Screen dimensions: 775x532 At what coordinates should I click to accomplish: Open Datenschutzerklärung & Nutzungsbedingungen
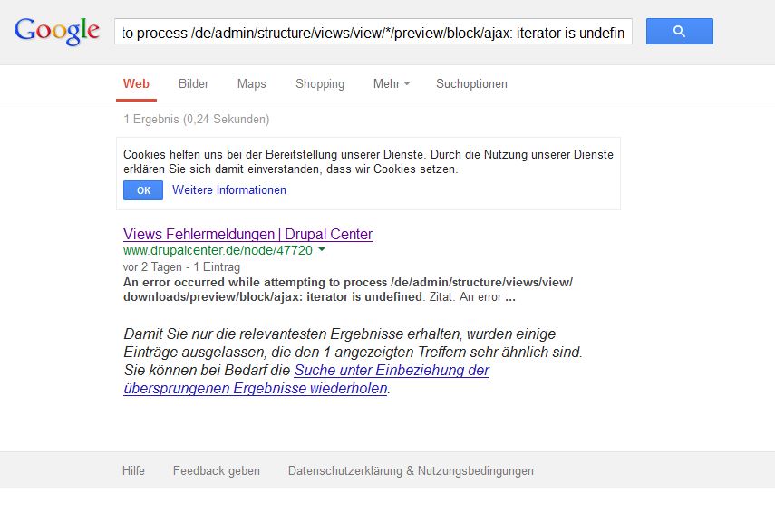pyautogui.click(x=411, y=470)
